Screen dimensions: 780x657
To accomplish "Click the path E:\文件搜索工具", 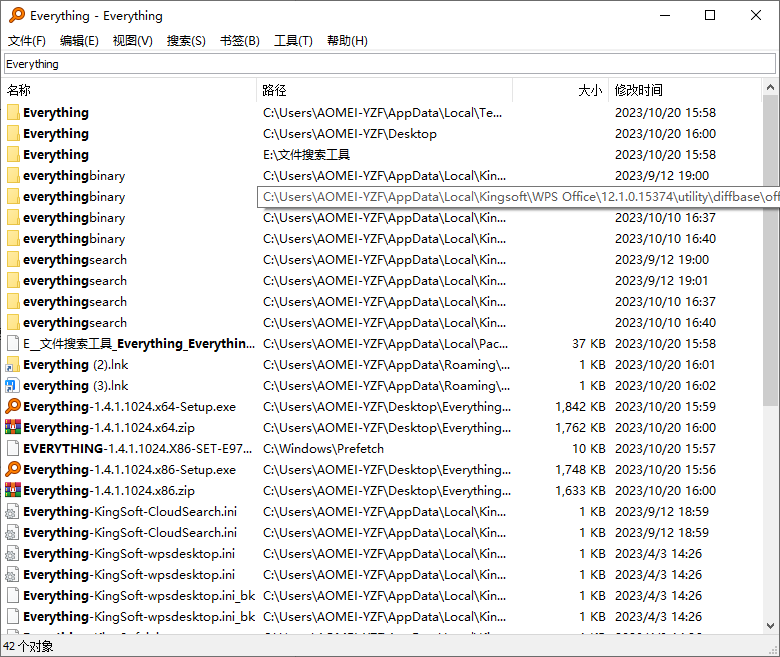I will coord(306,154).
